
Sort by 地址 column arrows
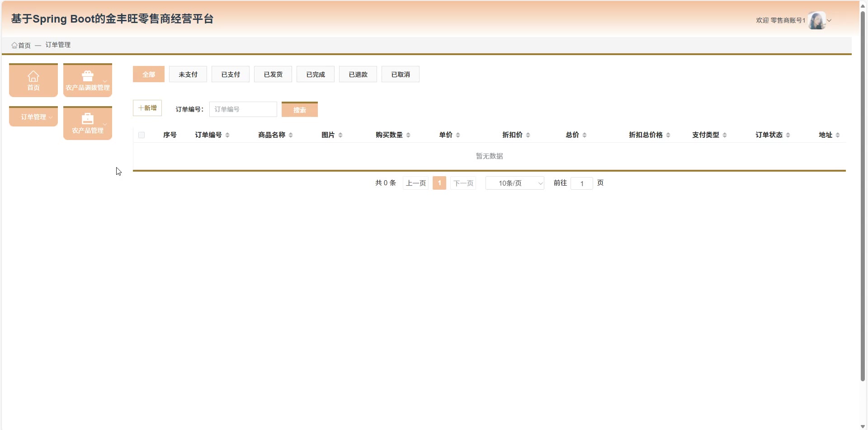pos(838,135)
